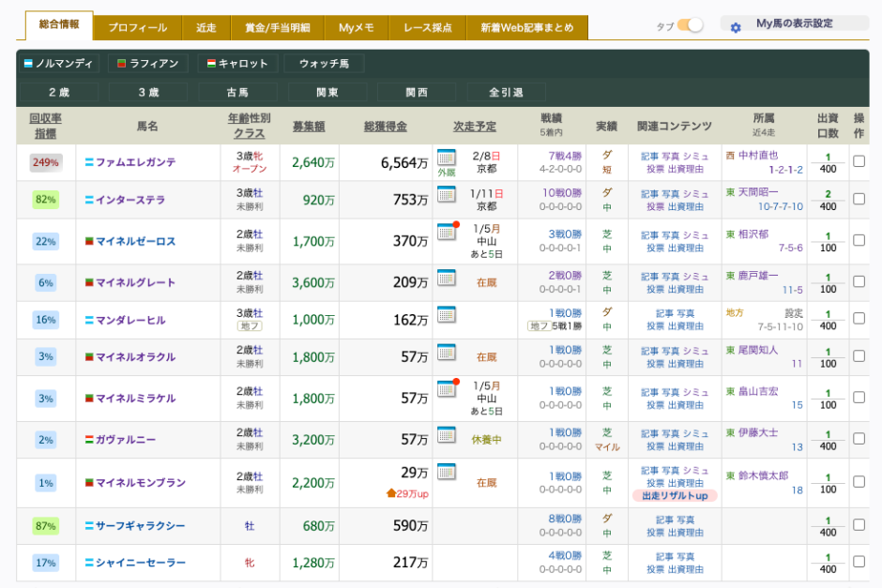Image resolution: width=882 pixels, height=588 pixels.
Task: Click gear icon beside My馬の表示設定
Action: pyautogui.click(x=736, y=27)
